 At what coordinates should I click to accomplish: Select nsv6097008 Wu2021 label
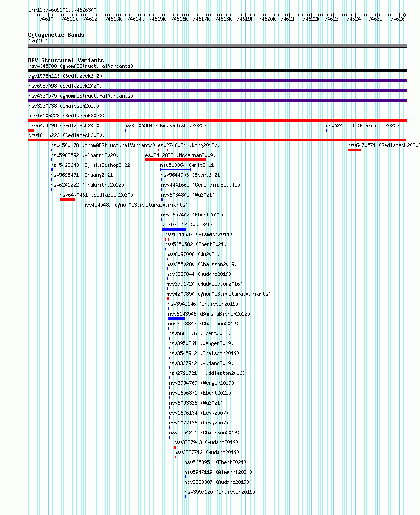point(193,254)
